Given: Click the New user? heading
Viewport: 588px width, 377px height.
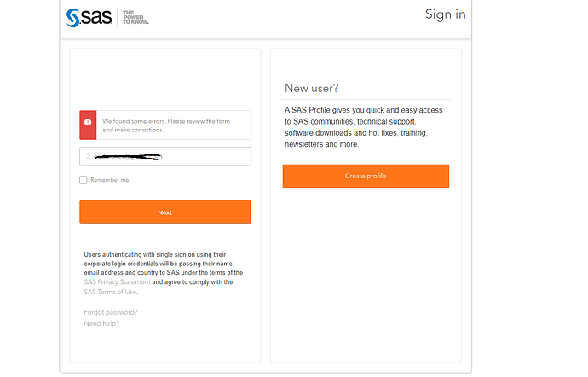Looking at the screenshot, I should pyautogui.click(x=311, y=88).
